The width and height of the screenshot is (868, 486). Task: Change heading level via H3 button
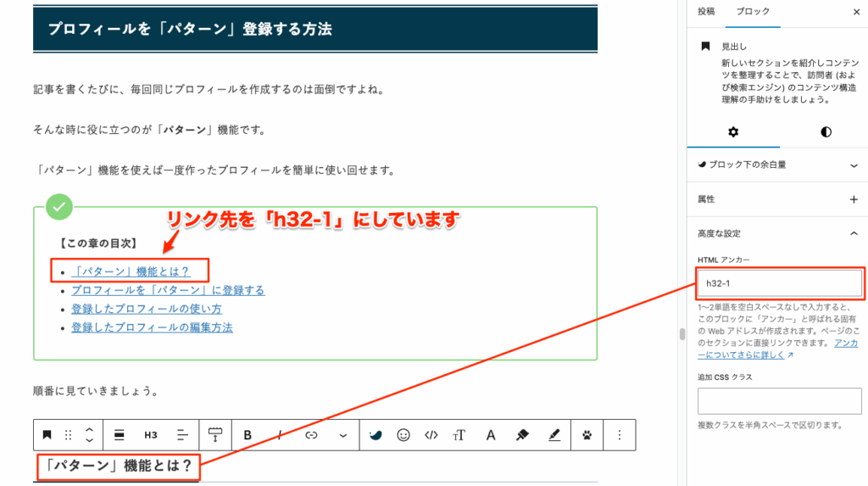(151, 435)
